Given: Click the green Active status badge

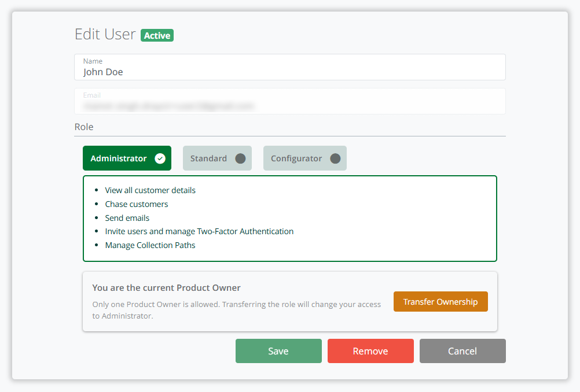Looking at the screenshot, I should pyautogui.click(x=157, y=35).
